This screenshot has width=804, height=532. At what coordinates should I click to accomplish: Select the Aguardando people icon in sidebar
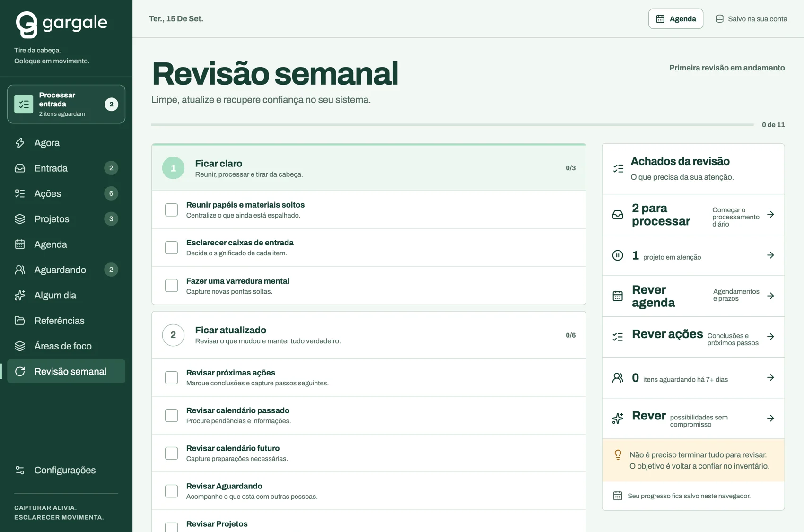click(x=20, y=270)
